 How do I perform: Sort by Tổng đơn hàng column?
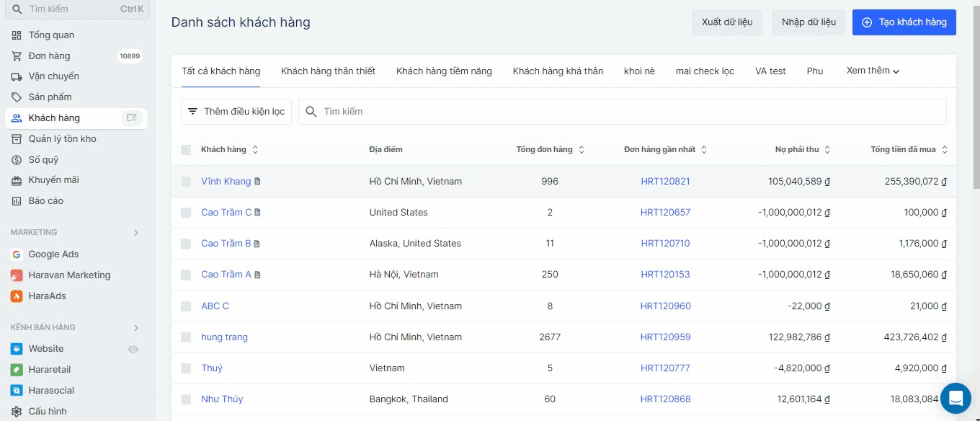click(x=582, y=150)
